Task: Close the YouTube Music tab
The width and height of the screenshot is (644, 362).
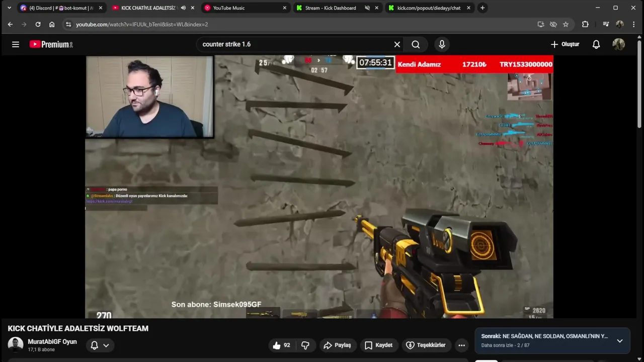Action: (284, 8)
